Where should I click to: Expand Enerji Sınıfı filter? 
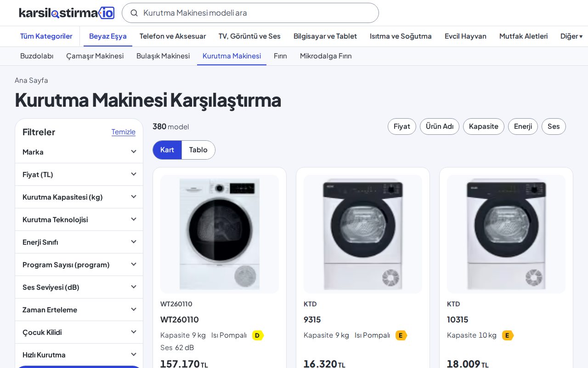pos(79,242)
